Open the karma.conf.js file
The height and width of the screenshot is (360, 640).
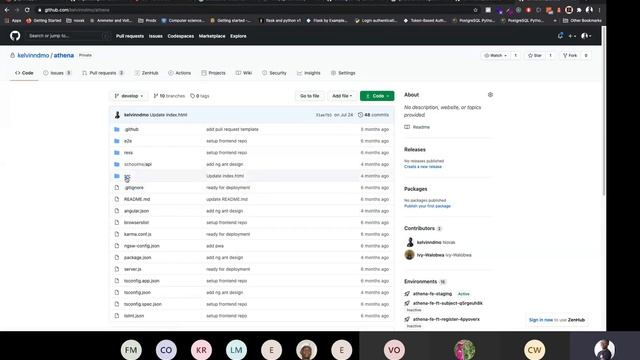click(x=138, y=234)
